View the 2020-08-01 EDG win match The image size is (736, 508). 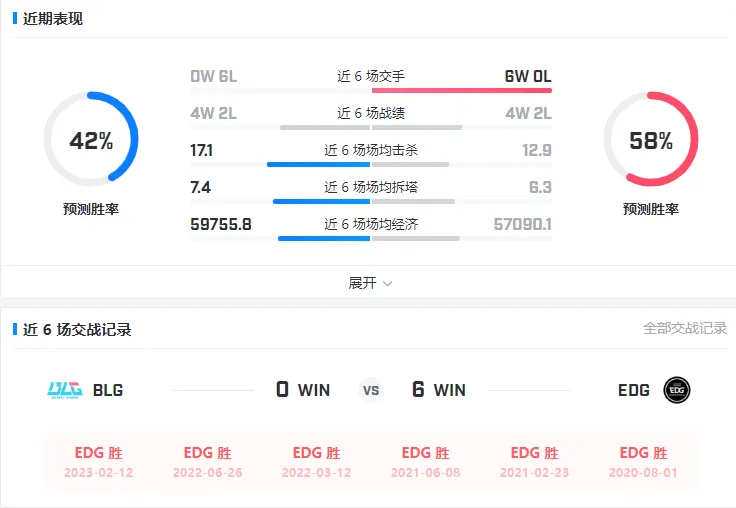pos(643,462)
